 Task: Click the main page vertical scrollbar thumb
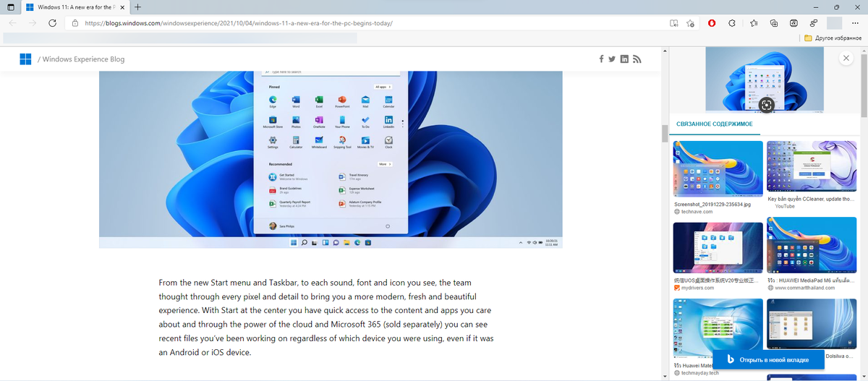click(665, 134)
